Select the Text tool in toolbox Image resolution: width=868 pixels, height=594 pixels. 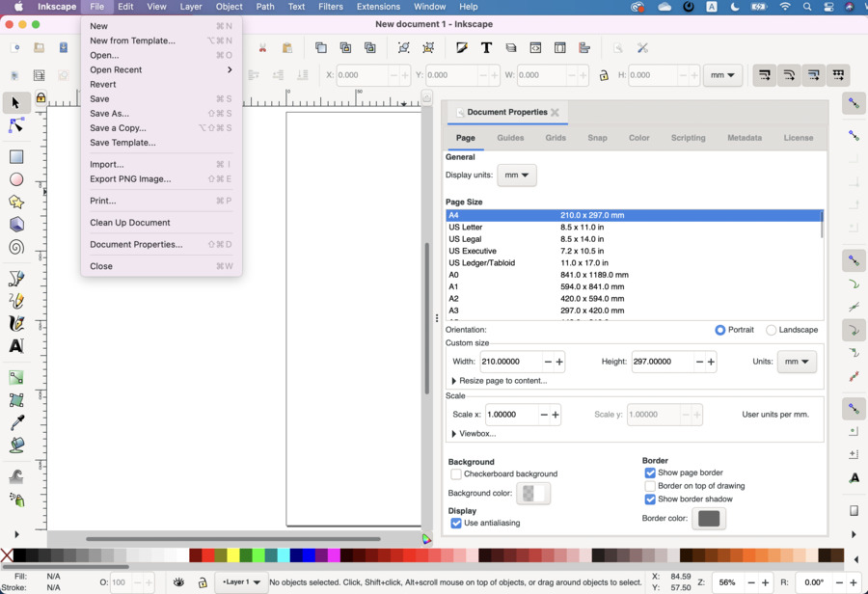[x=16, y=346]
